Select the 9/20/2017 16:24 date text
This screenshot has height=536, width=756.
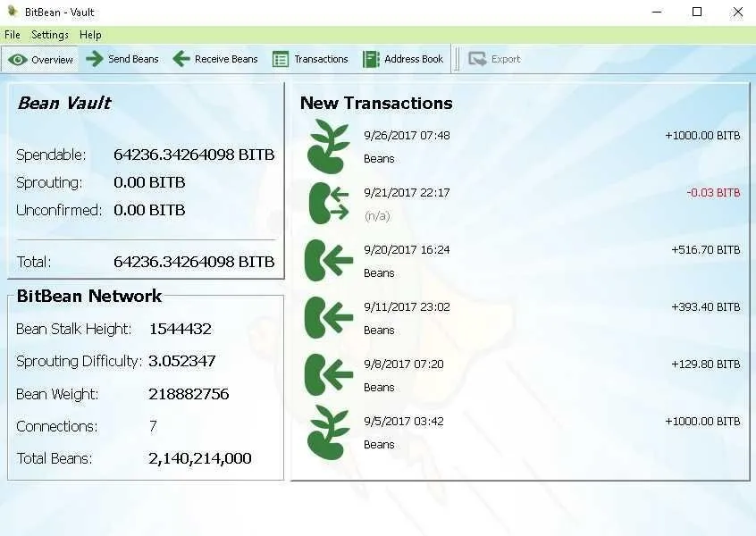pos(407,249)
